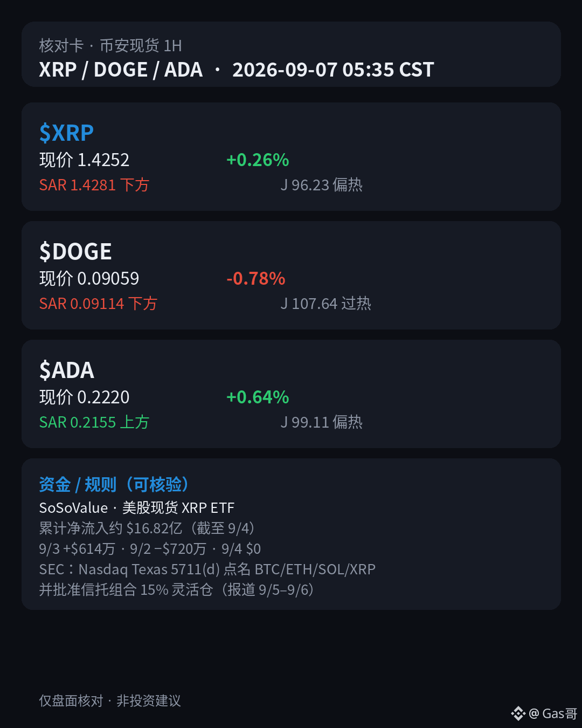Click J 107.64 过热 reading

[x=326, y=304]
